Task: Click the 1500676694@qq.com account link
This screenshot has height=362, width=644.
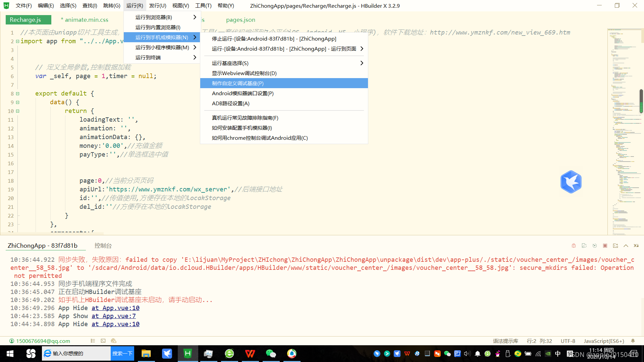Action: 43,341
